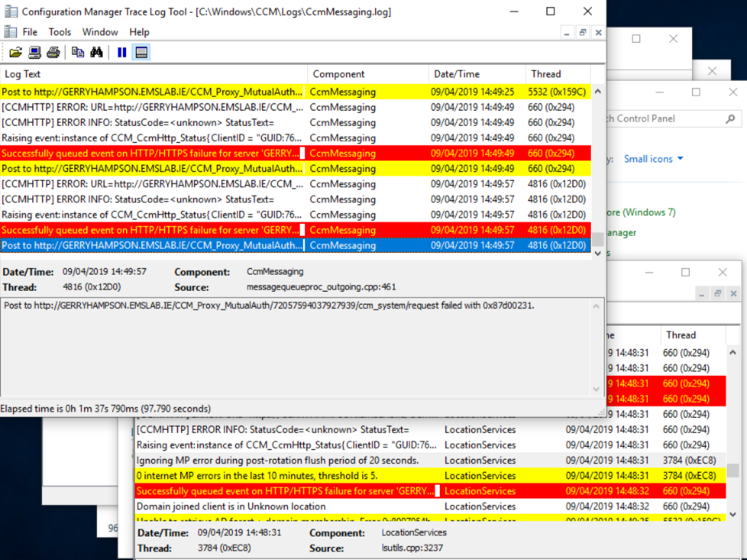Open the Small icons view dropdown in Control Panel
Screen dimensions: 747x560
click(x=653, y=158)
